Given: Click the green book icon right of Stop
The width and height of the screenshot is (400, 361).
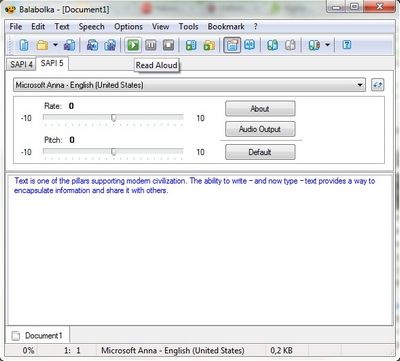Looking at the screenshot, I should coord(191,45).
